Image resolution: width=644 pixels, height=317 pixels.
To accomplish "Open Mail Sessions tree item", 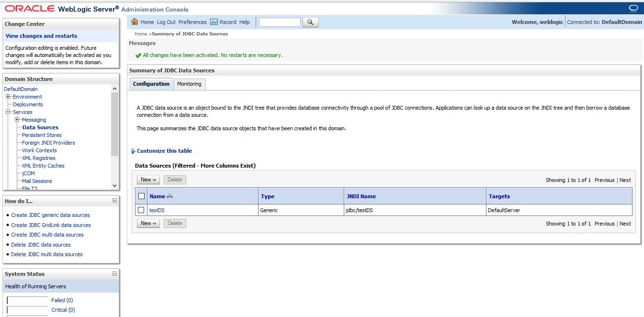I will pyautogui.click(x=37, y=181).
